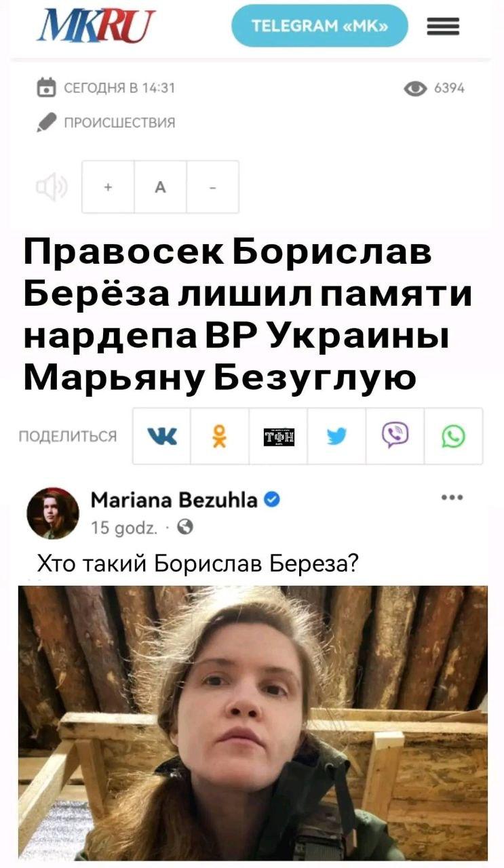Viewport: 504px width, 868px height.
Task: Share article via Viber
Action: click(x=395, y=436)
